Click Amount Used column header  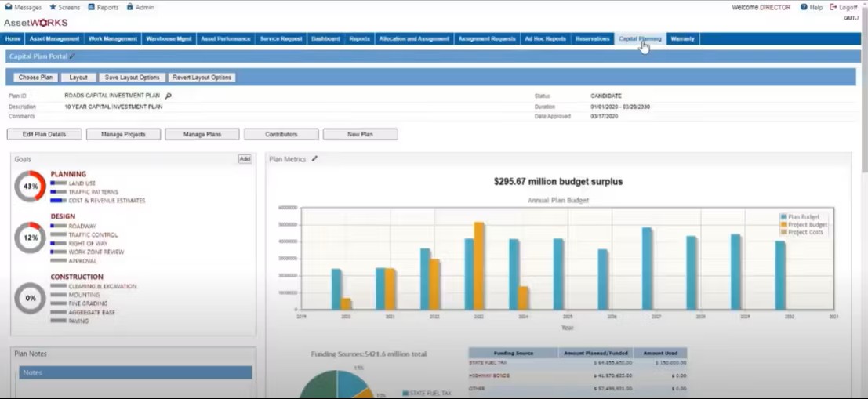tap(660, 353)
